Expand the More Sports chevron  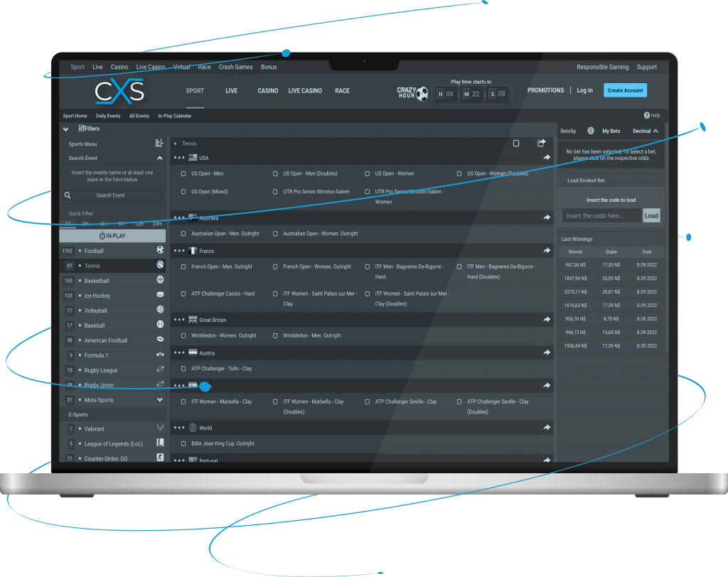tap(160, 400)
